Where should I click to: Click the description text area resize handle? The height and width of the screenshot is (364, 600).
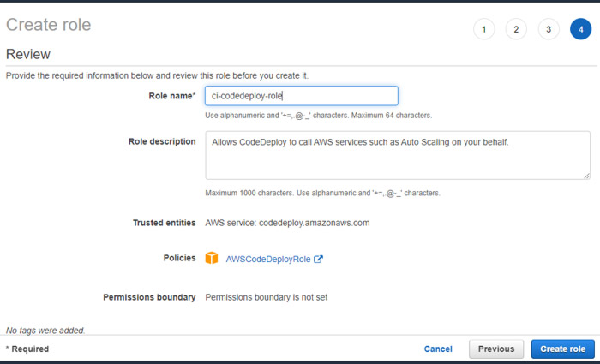click(586, 176)
